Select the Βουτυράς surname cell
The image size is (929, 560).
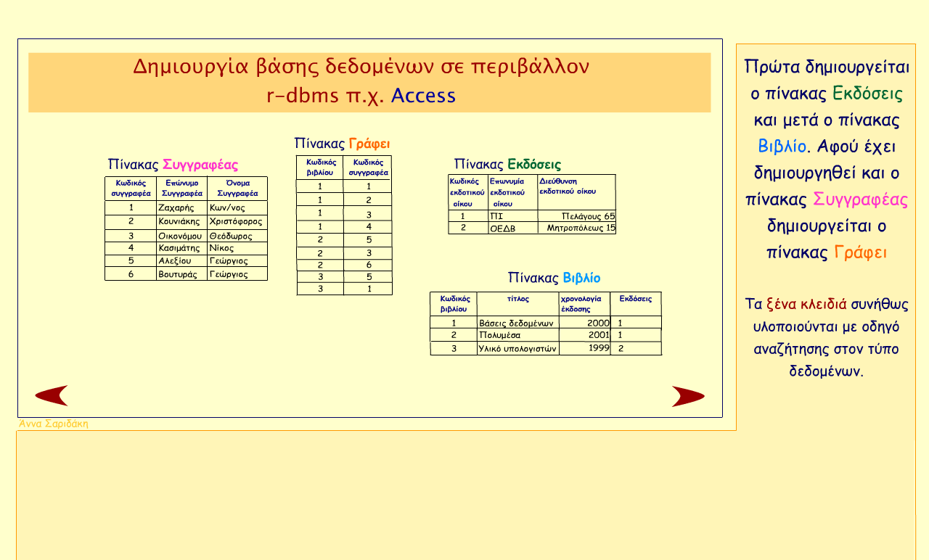[177, 274]
